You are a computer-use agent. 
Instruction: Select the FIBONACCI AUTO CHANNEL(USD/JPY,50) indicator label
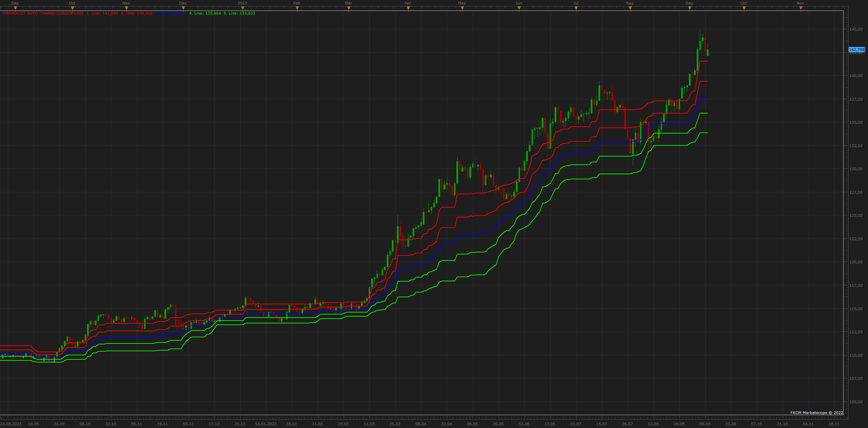pos(43,14)
